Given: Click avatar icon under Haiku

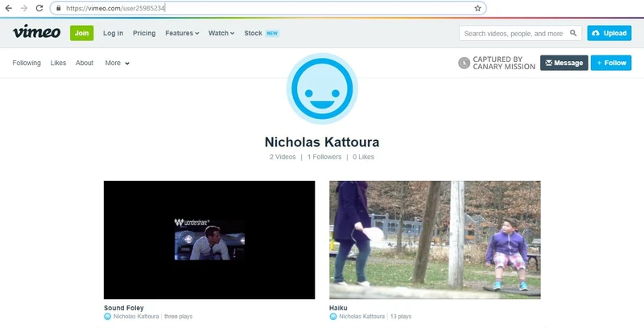Looking at the screenshot, I should point(333,317).
